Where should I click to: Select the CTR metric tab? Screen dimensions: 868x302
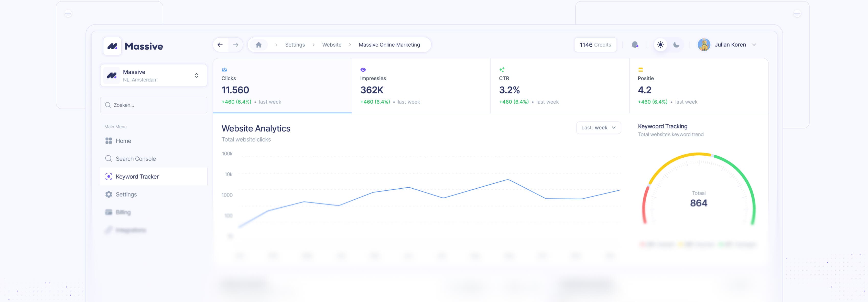560,86
